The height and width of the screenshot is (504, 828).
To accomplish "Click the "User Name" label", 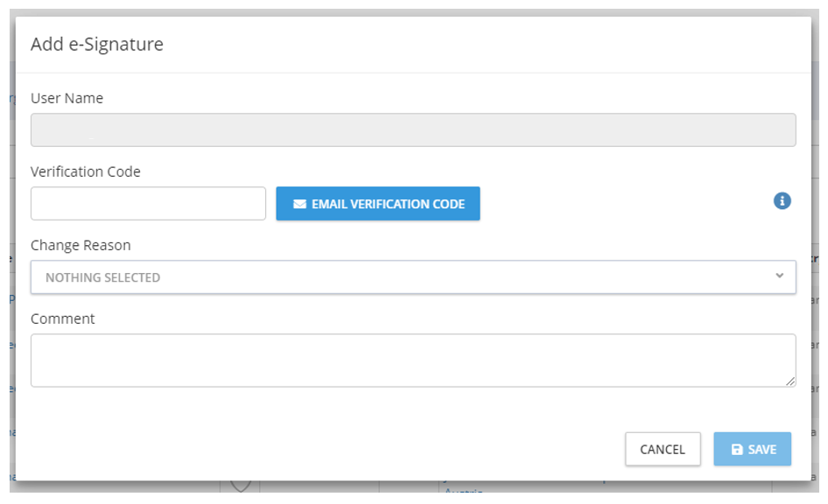I will [67, 98].
